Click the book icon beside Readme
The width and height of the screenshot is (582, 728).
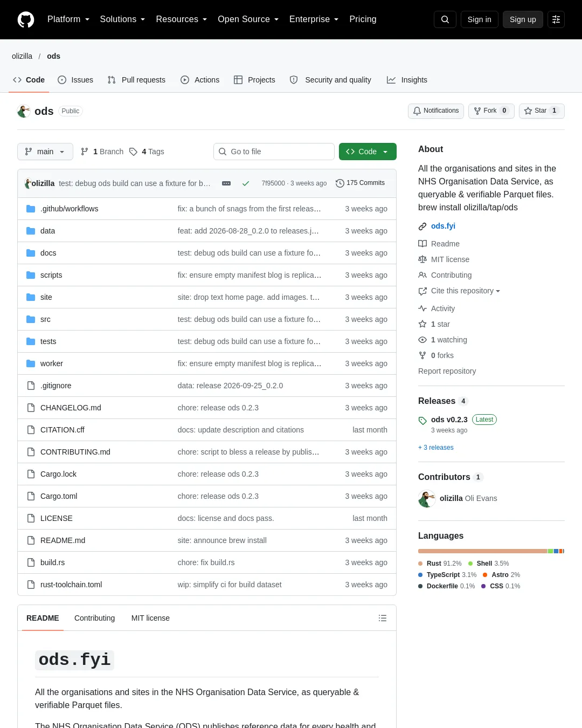pyautogui.click(x=422, y=244)
